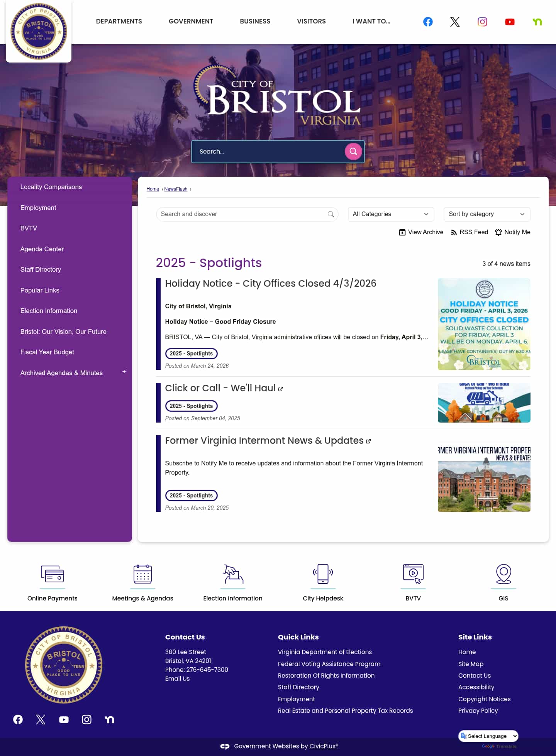This screenshot has height=756, width=556.
Task: Open the Facebook icon in the header
Action: tap(428, 22)
